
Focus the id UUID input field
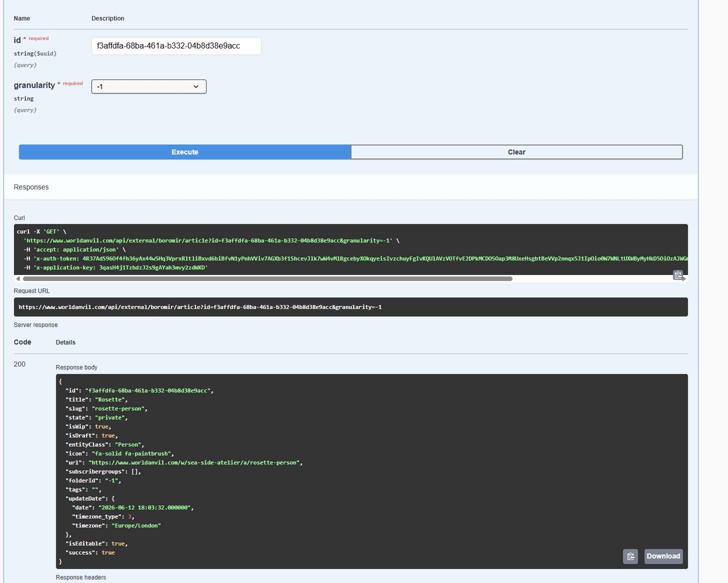point(176,46)
